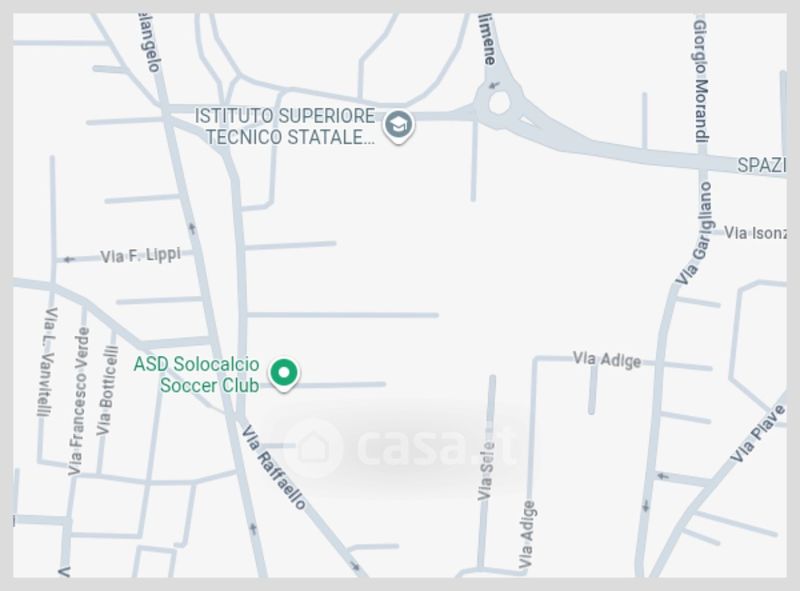Click the roundabout center at top
Viewport: 800px width, 591px height.
click(498, 104)
